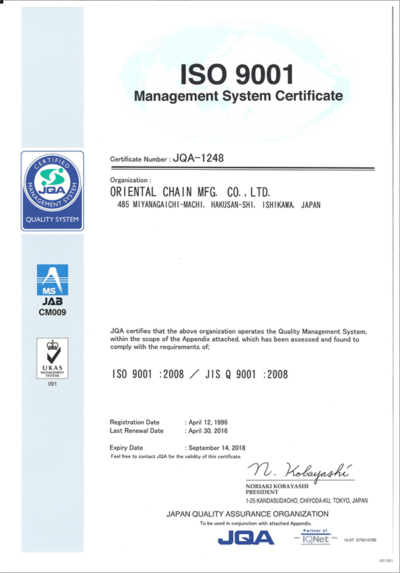Click the 091 number under UKAS
The image size is (400, 573).
(x=52, y=384)
